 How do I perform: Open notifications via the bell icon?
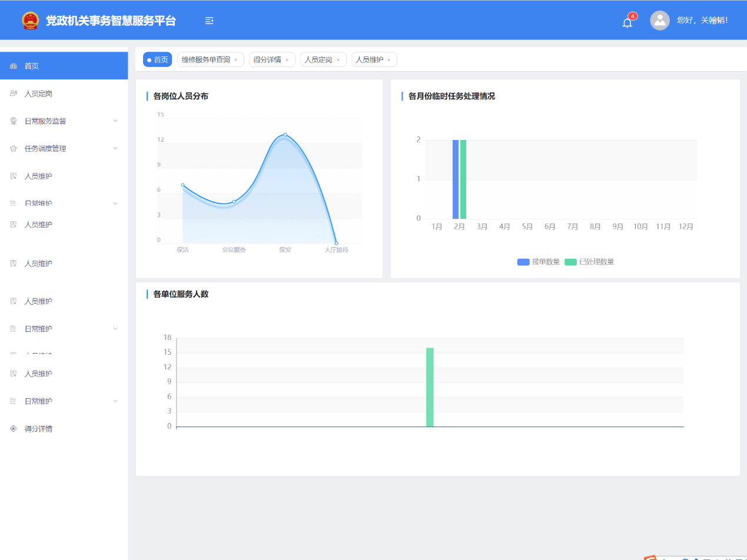coord(628,22)
